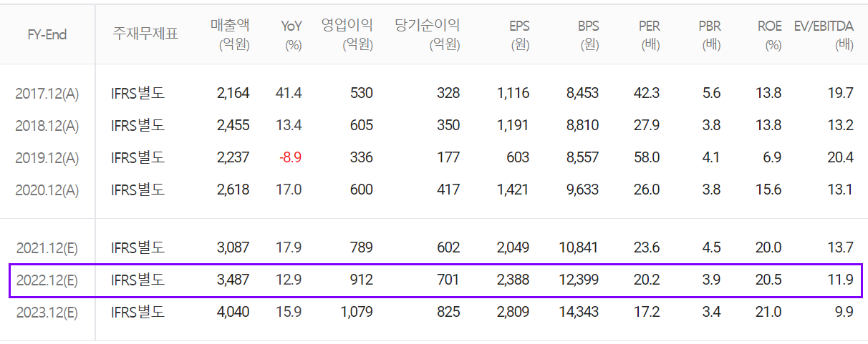This screenshot has width=868, height=344.
Task: Click net income value 328
Action: (x=448, y=93)
